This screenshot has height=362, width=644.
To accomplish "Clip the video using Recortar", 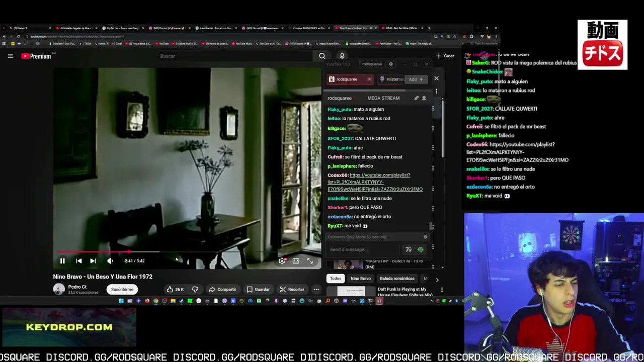I will point(292,289).
